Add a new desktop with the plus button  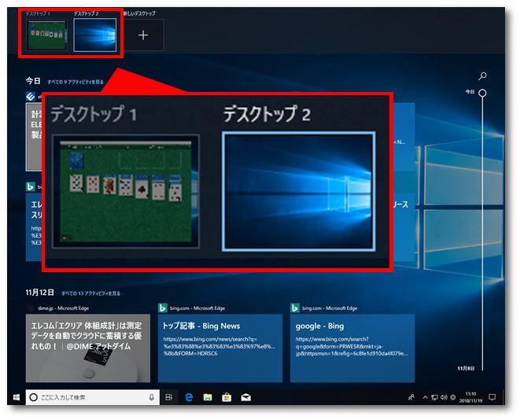coord(143,35)
